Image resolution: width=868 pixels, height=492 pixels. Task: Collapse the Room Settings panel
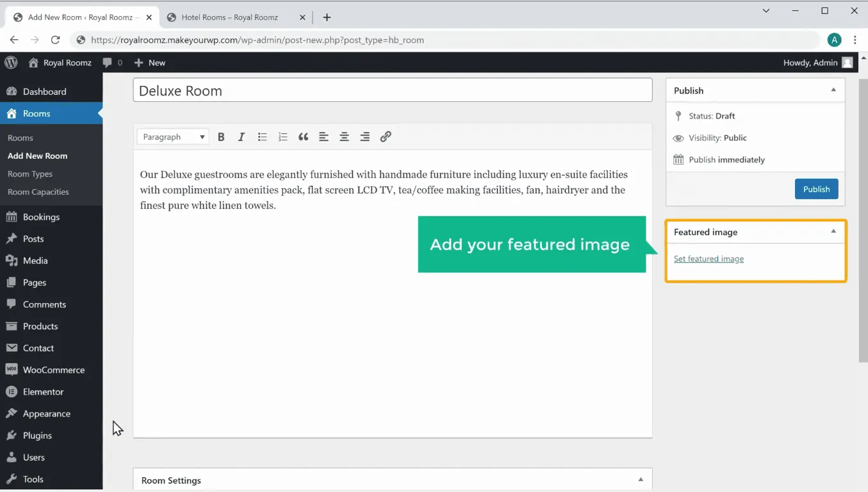(x=640, y=480)
